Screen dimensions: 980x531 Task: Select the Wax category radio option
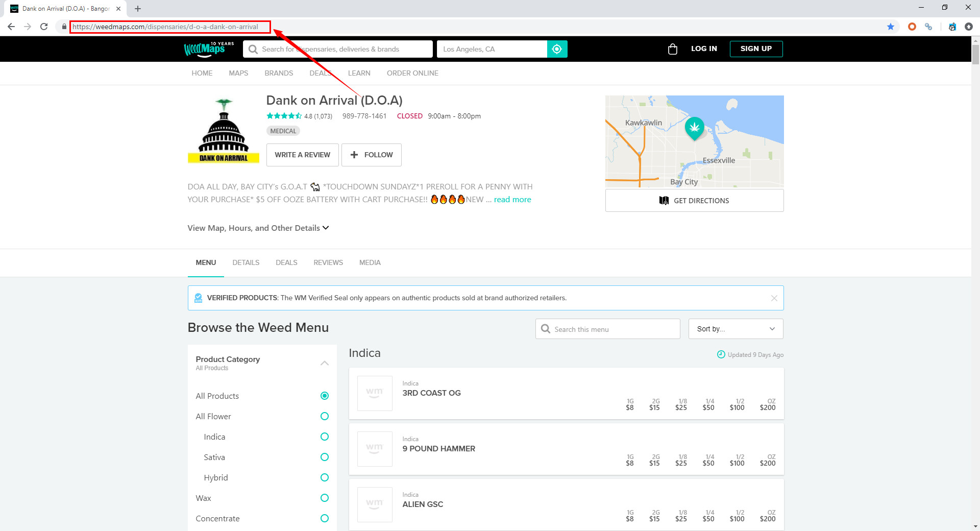tap(325, 498)
